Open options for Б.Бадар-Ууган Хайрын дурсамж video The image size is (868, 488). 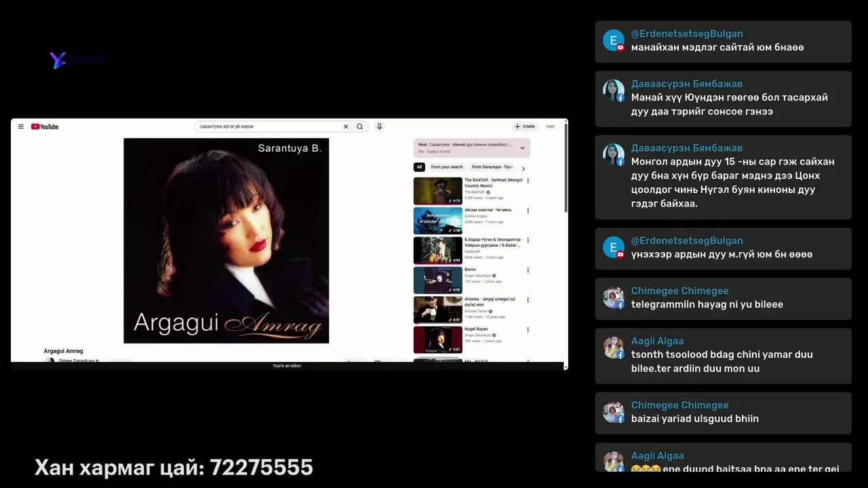[528, 241]
